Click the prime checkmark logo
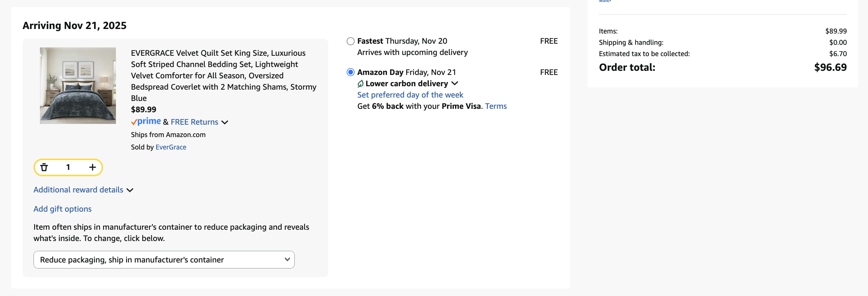Screen dimensions: 868x296 pyautogui.click(x=146, y=122)
